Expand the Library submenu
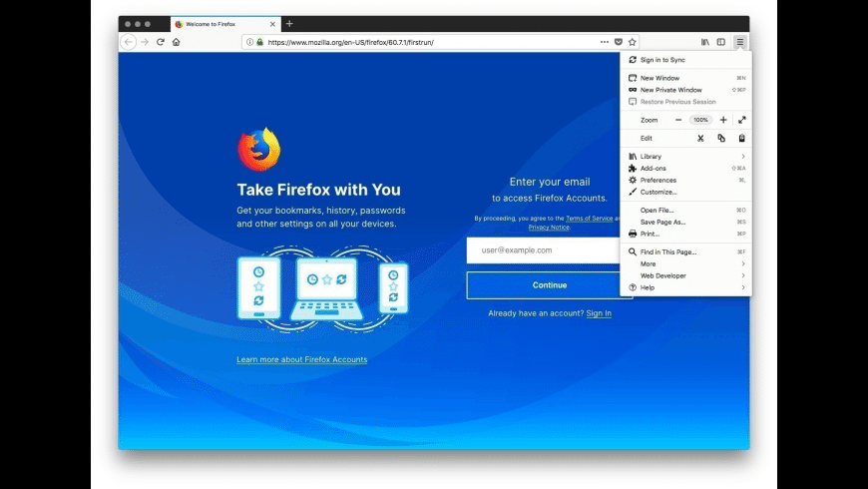The width and height of the screenshot is (868, 489). pos(685,157)
